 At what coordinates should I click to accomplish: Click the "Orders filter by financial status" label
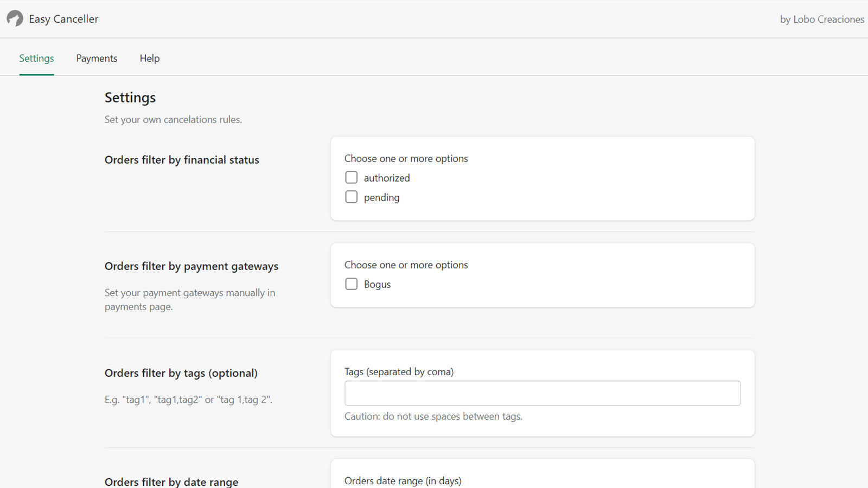click(182, 159)
